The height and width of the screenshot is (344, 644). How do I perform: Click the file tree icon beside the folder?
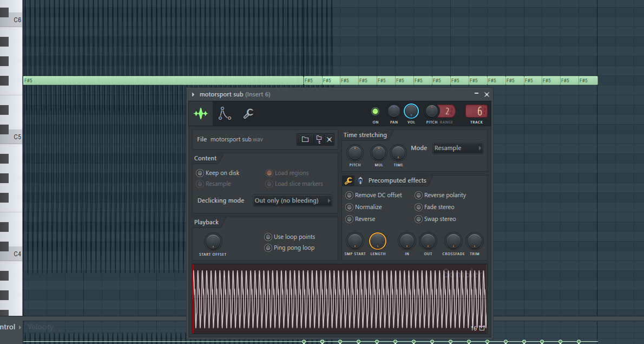319,140
